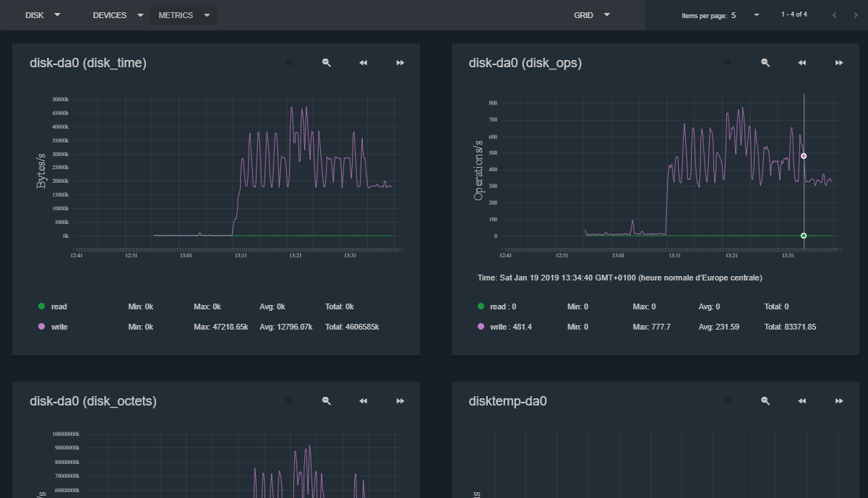868x498 pixels.
Task: Change items per page value
Action: pyautogui.click(x=746, y=15)
